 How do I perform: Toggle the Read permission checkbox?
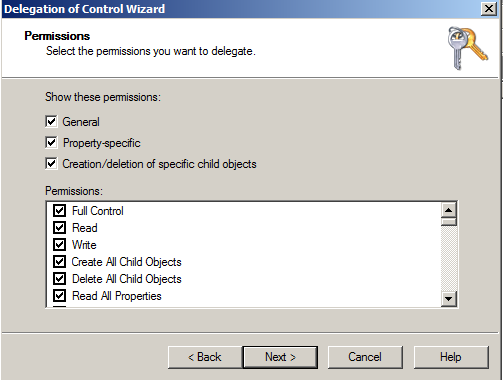click(x=59, y=228)
